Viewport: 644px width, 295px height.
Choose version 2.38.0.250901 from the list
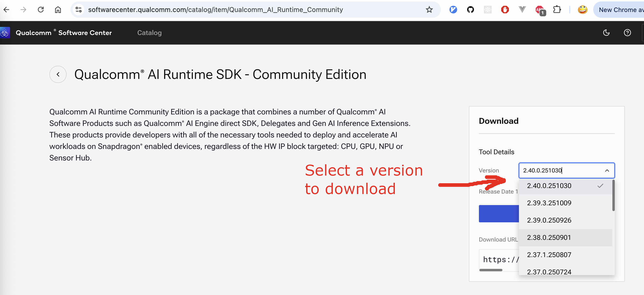[x=549, y=237]
